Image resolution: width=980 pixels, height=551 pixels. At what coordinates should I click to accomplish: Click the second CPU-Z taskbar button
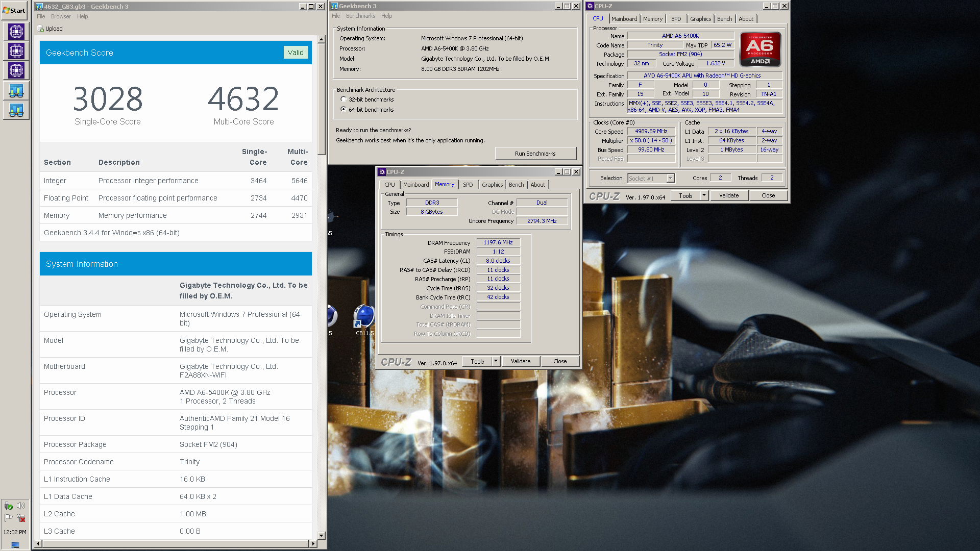point(16,51)
